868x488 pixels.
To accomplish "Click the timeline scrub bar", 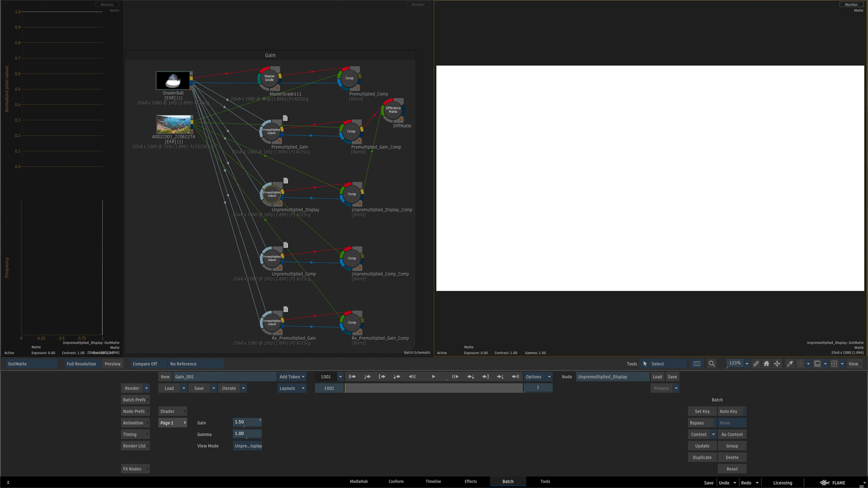I will pos(434,388).
